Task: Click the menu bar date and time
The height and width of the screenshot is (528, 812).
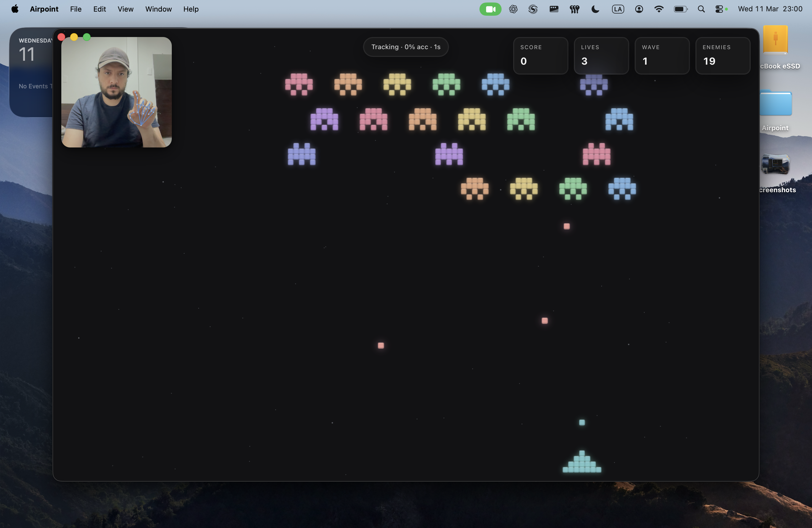Action: pos(770,9)
